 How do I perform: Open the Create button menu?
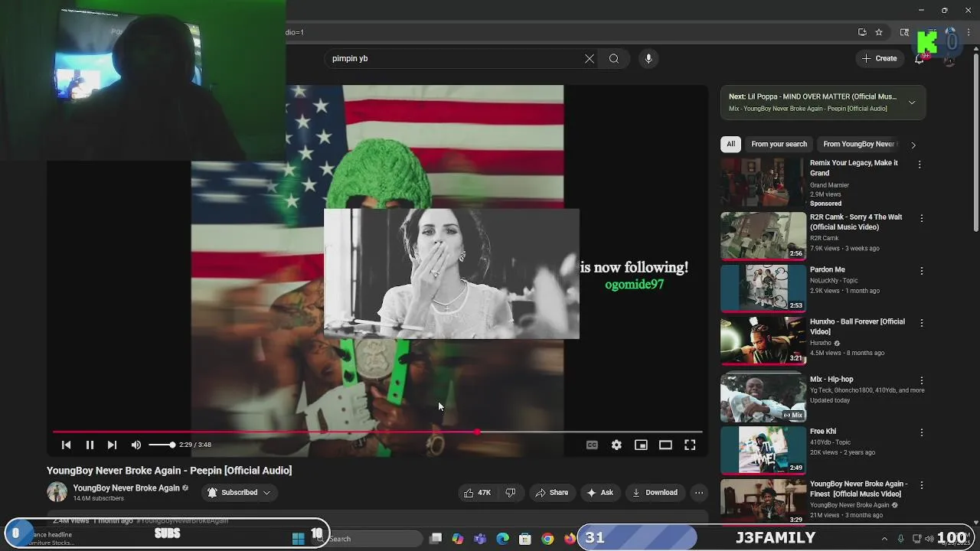879,58
